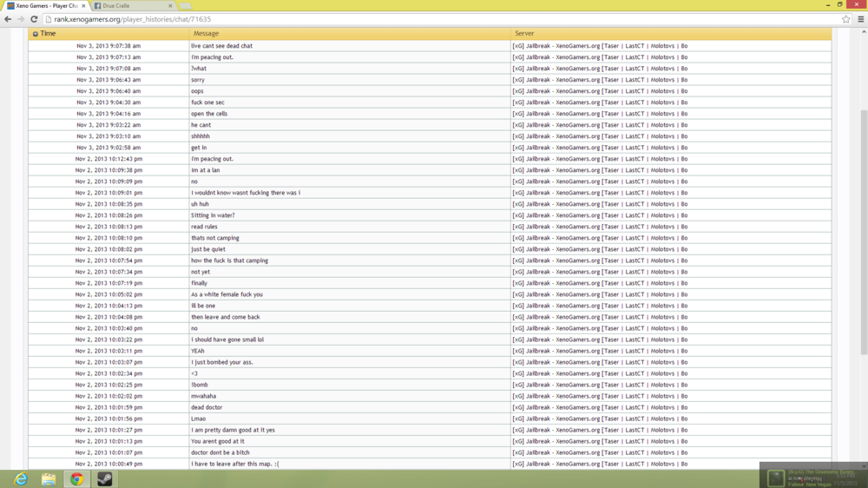Viewport: 868px width, 488px height.
Task: Select message 'how the fuck is that camping'
Action: [x=230, y=260]
